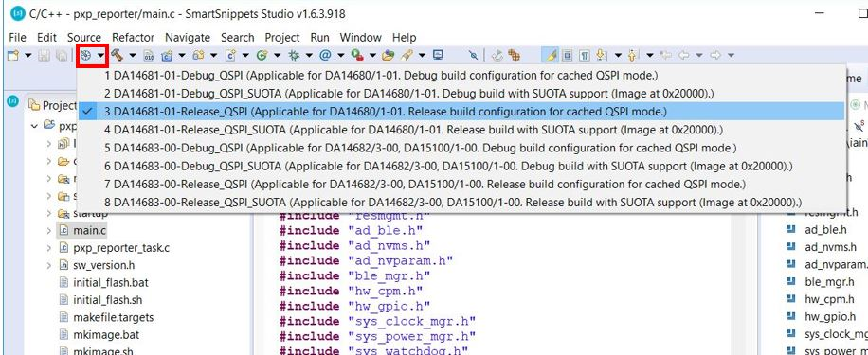Click the new C source file icon
The width and height of the screenshot is (868, 355).
click(230, 55)
